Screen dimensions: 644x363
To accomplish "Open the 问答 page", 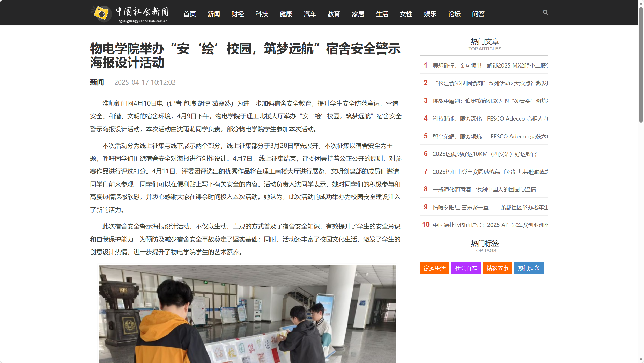I will [x=478, y=14].
